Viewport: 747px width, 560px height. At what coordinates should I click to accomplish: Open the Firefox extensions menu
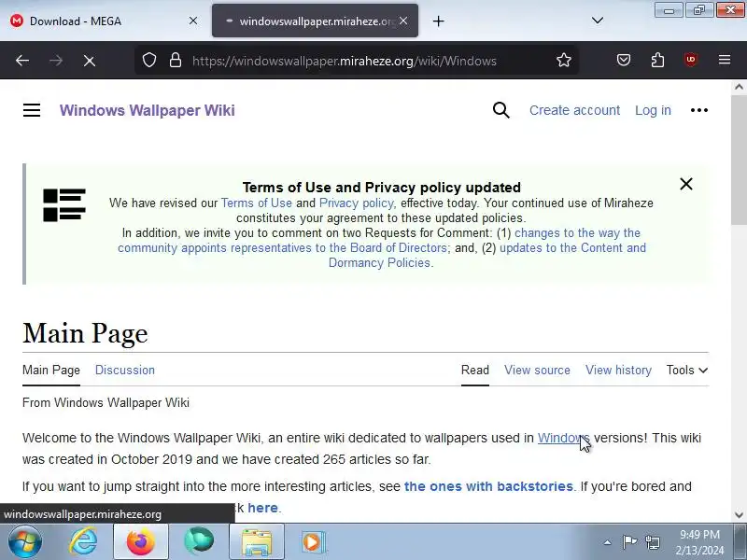coord(657,60)
